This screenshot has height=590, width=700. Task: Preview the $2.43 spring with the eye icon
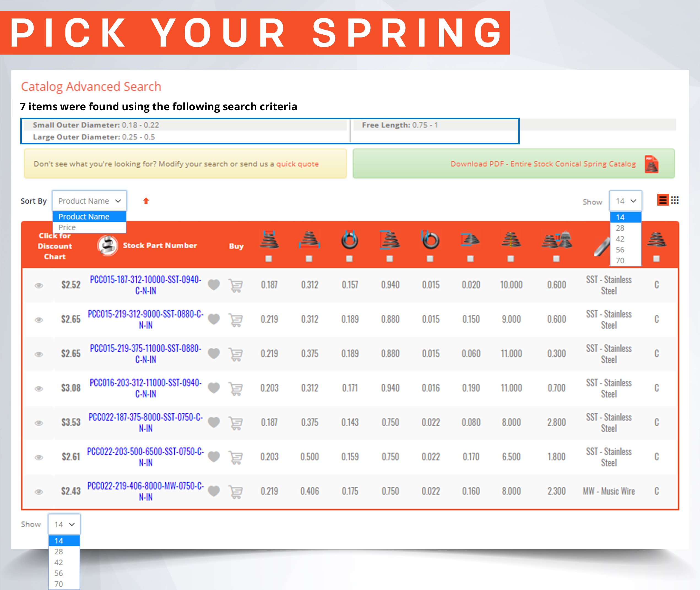(39, 491)
